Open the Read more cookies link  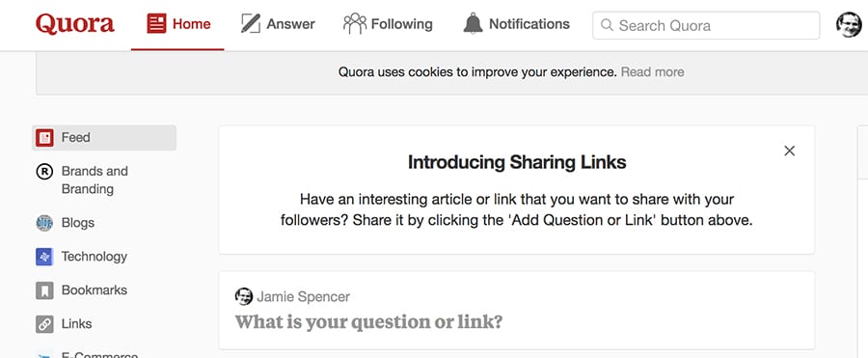click(x=652, y=72)
